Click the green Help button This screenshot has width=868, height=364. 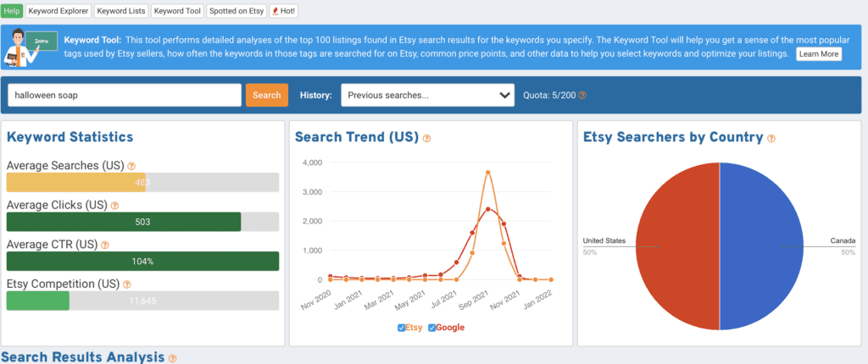coord(12,11)
